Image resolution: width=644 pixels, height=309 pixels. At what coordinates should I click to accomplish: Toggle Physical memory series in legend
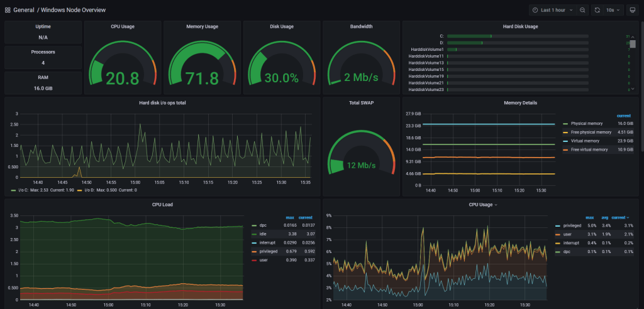coord(586,124)
